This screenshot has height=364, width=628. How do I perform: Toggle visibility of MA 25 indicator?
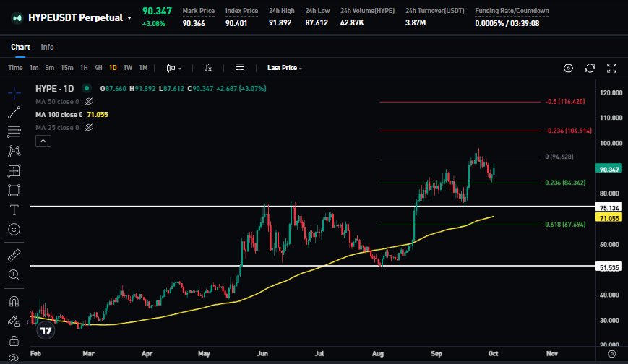point(89,127)
